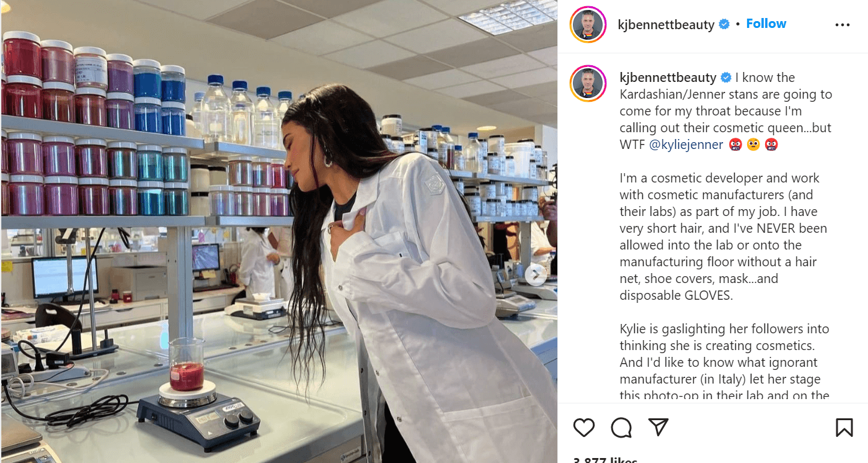Open the three-dot more options menu

(x=843, y=25)
